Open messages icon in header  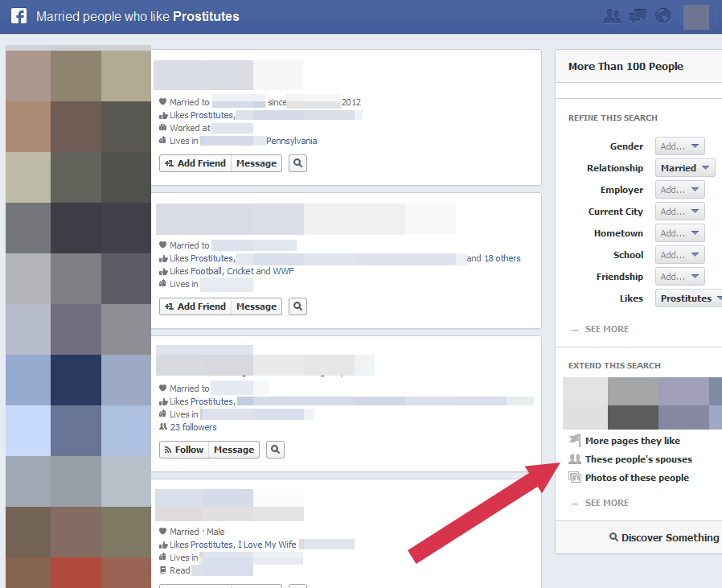click(638, 16)
